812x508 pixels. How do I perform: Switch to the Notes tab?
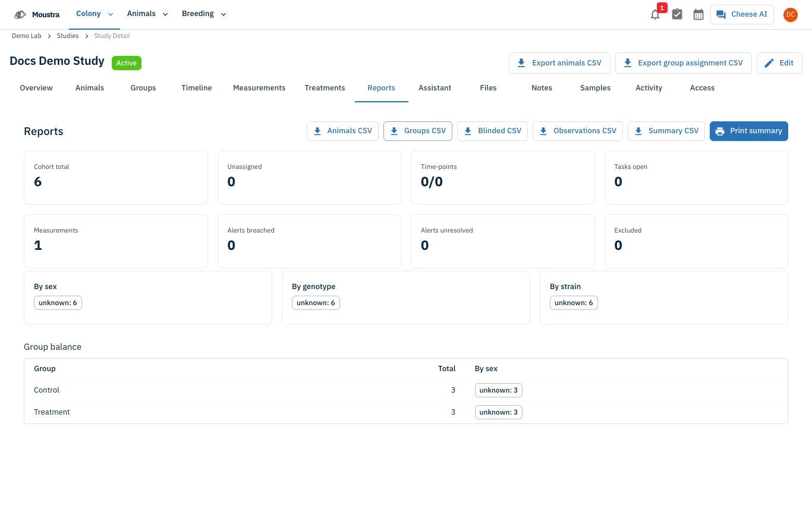[x=542, y=88]
